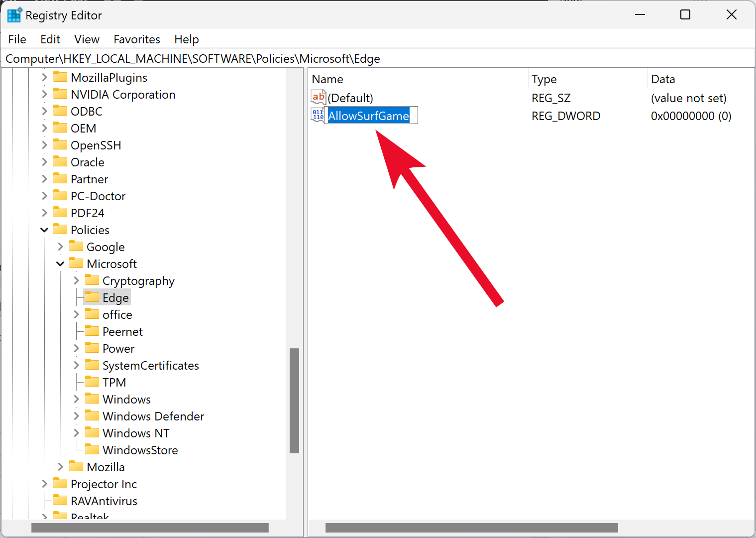Click the RAVAntivirus folder icon
The height and width of the screenshot is (538, 756).
[x=60, y=500]
